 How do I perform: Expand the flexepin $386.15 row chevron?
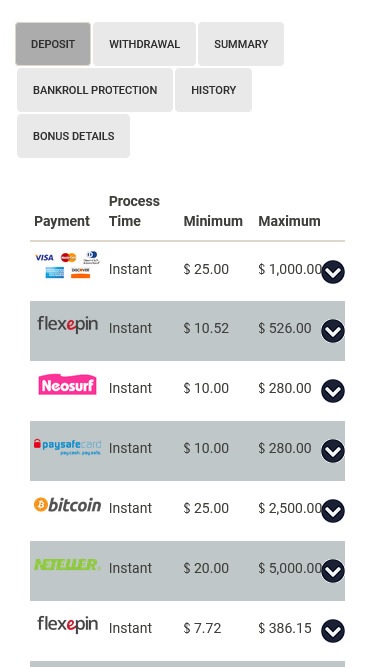[x=333, y=631]
